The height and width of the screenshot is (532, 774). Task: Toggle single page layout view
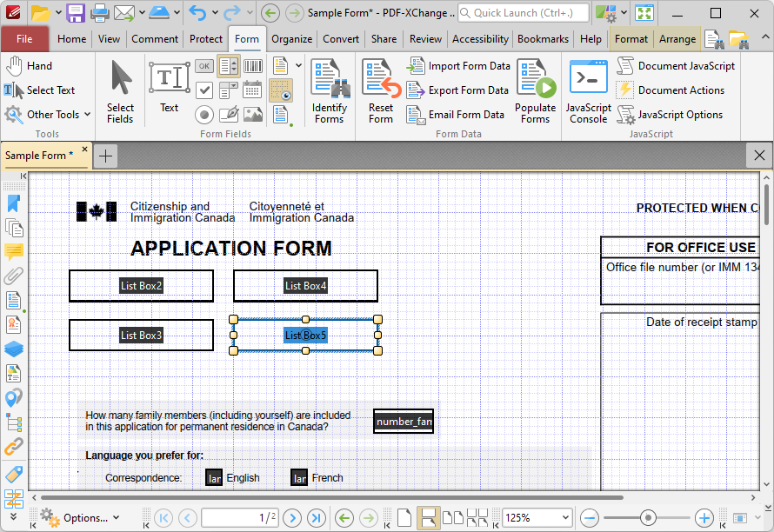click(x=404, y=518)
